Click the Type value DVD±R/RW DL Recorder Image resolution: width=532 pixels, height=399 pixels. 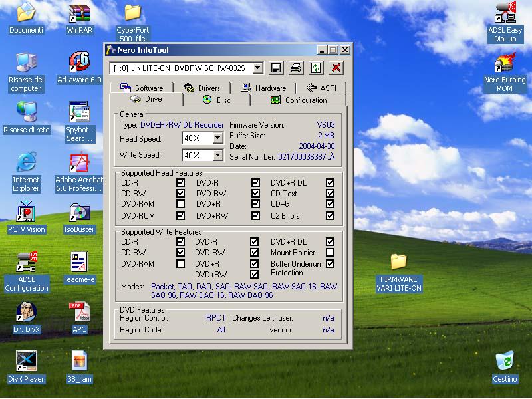pos(182,125)
